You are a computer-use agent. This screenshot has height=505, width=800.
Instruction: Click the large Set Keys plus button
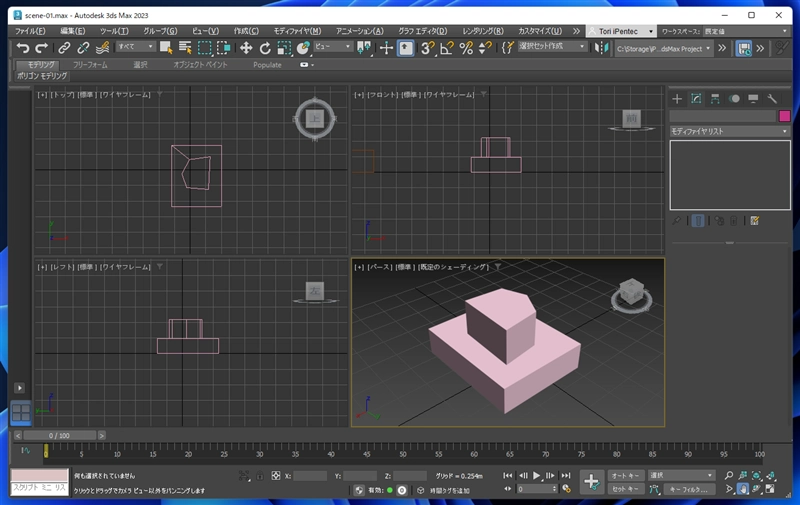(x=592, y=482)
